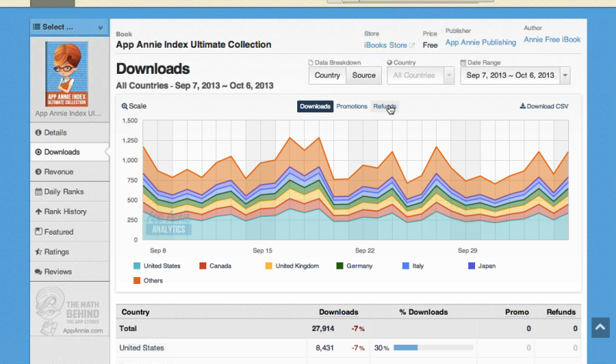The width and height of the screenshot is (616, 364).
Task: Click the half-star icon beside Ratings
Action: click(x=38, y=252)
